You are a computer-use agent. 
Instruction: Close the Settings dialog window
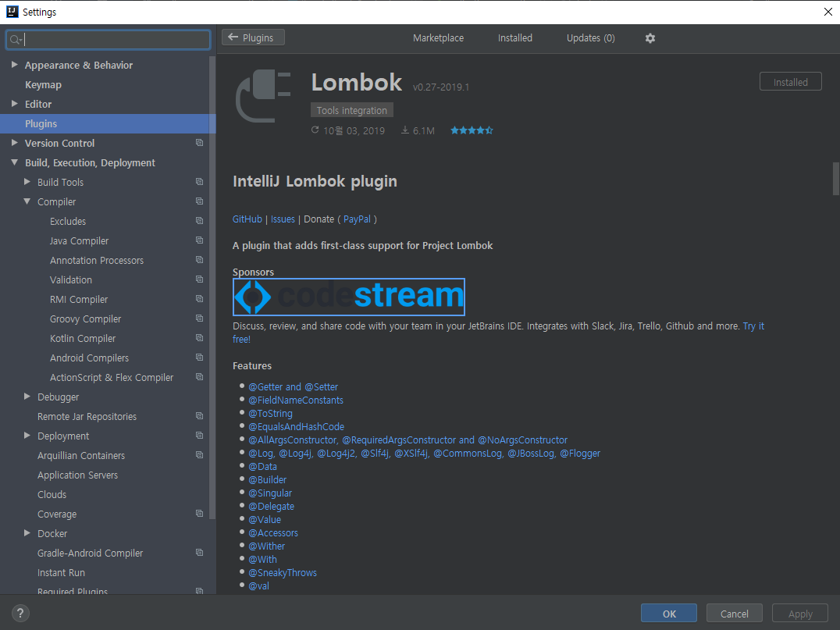828,12
